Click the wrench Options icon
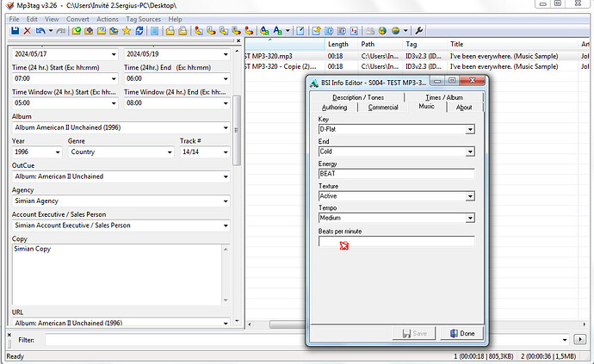 tap(419, 31)
